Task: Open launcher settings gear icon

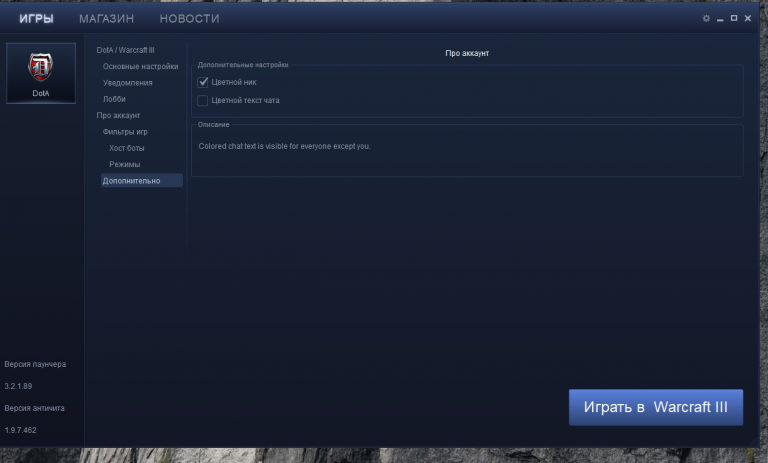Action: point(706,18)
